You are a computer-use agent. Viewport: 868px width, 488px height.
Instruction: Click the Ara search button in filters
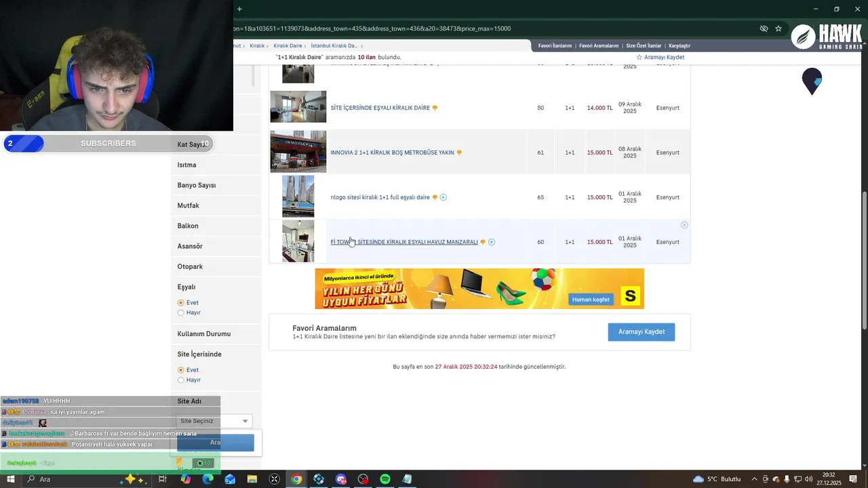click(x=216, y=443)
